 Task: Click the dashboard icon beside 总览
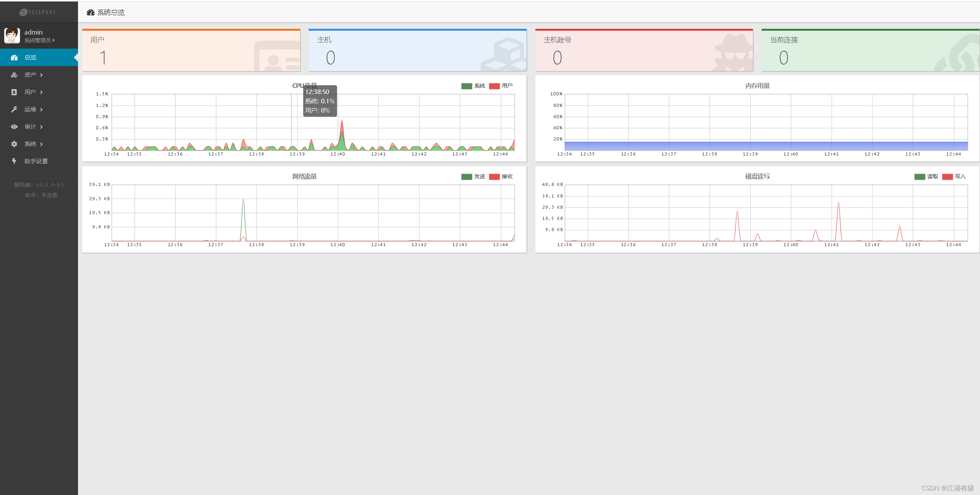pos(14,58)
